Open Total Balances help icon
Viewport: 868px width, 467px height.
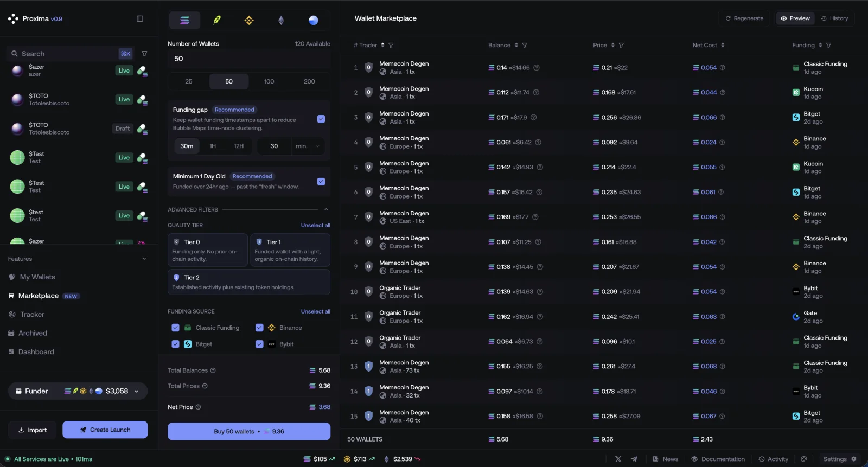tap(213, 370)
